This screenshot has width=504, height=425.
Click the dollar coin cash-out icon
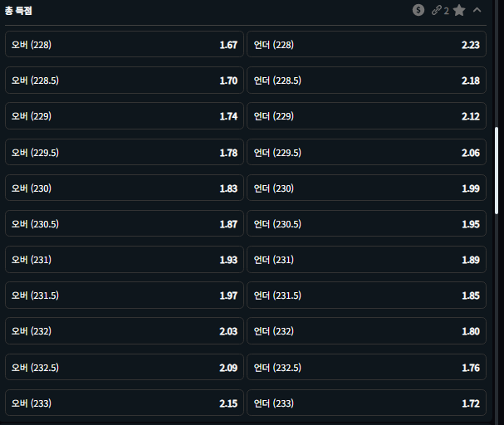[418, 11]
